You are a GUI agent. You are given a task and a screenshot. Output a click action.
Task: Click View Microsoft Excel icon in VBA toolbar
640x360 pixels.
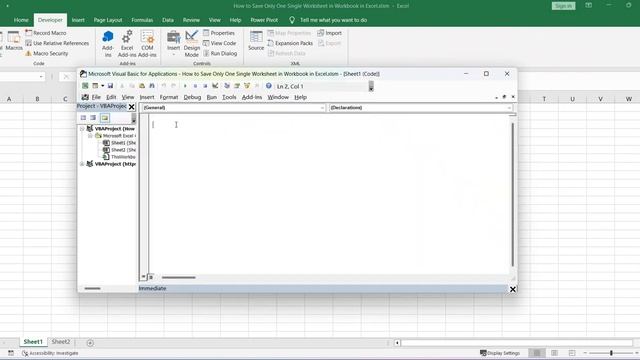pyautogui.click(x=85, y=86)
